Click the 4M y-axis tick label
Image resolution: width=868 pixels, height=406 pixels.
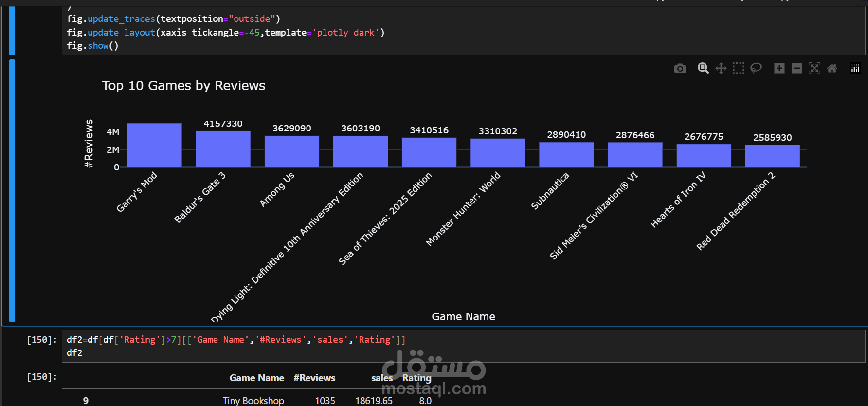[113, 132]
